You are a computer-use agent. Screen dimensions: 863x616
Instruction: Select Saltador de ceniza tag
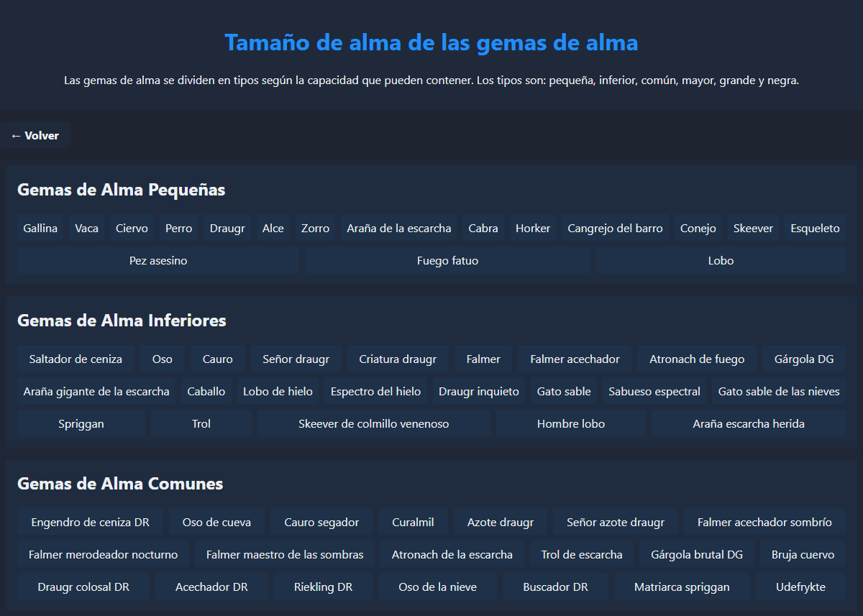click(x=76, y=359)
